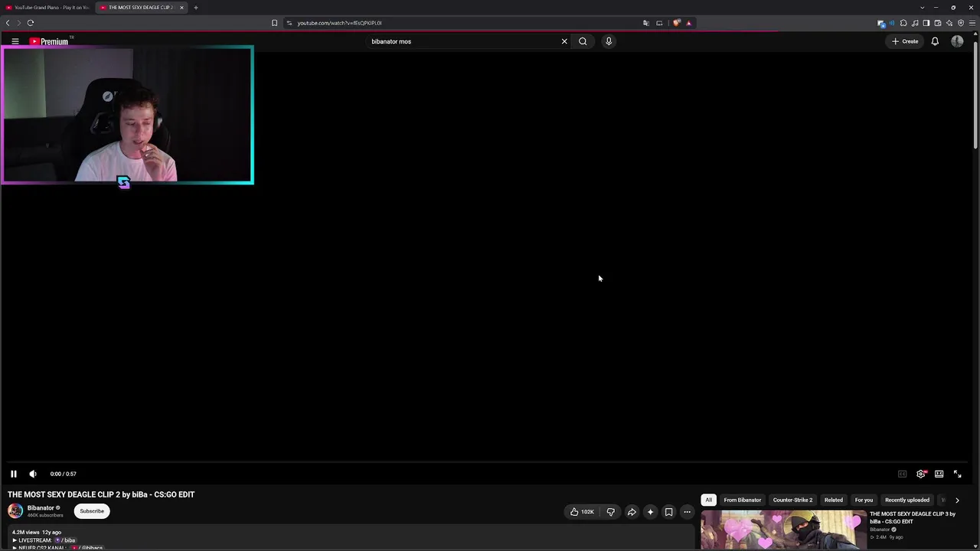Open THE MOST SEXY DEAGLE CLIP 3 title
This screenshot has height=551, width=980.
pyautogui.click(x=913, y=517)
